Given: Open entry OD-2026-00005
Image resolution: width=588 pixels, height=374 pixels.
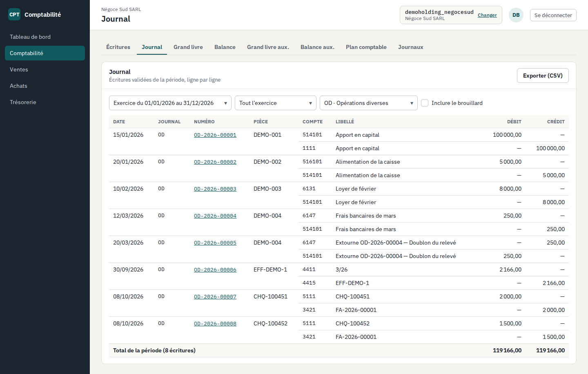Looking at the screenshot, I should (215, 243).
